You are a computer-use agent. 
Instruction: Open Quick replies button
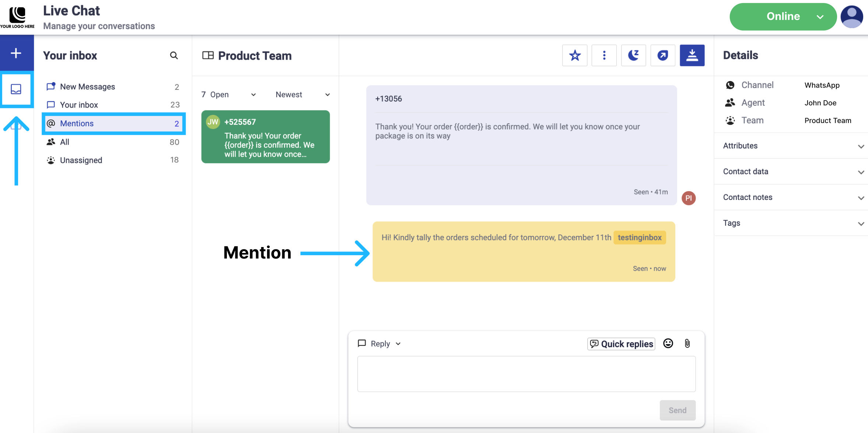pos(621,344)
